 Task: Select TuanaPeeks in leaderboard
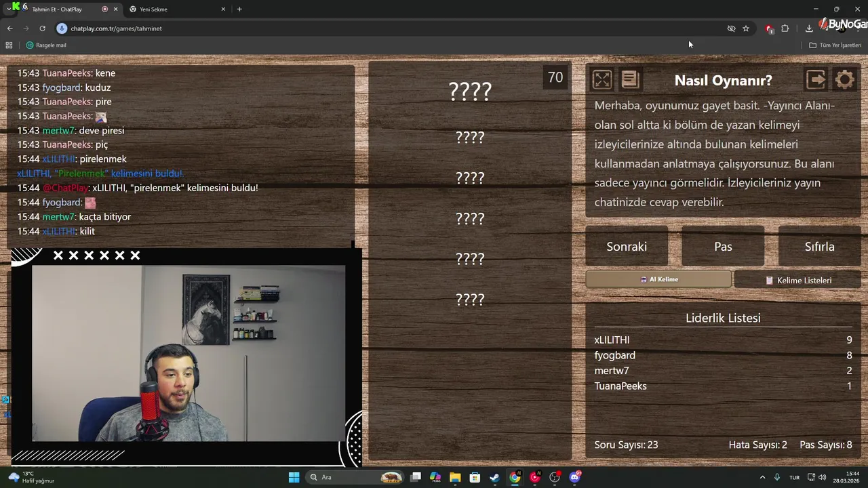coord(620,386)
